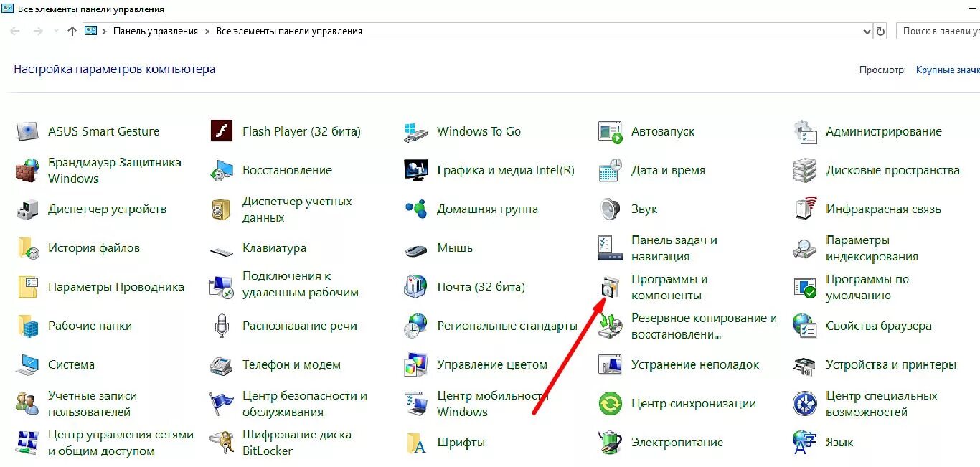
Task: Click the Windows To Go icon
Action: (416, 131)
